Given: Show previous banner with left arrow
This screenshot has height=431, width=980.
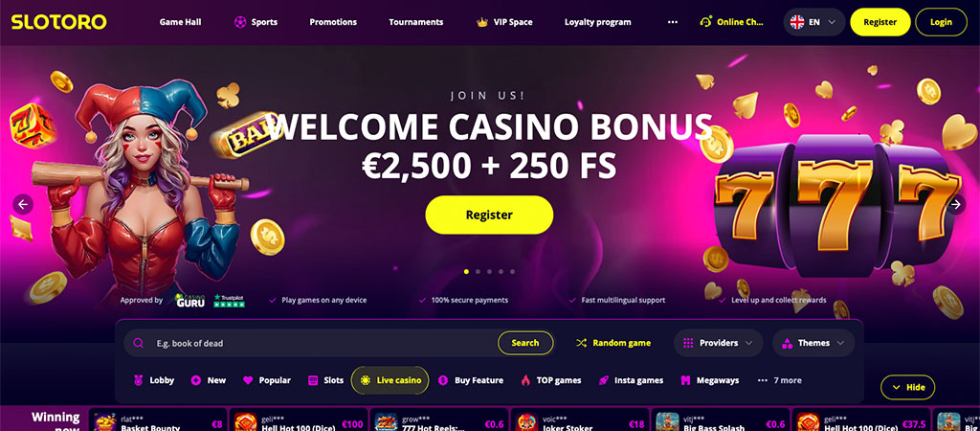Looking at the screenshot, I should (x=23, y=204).
